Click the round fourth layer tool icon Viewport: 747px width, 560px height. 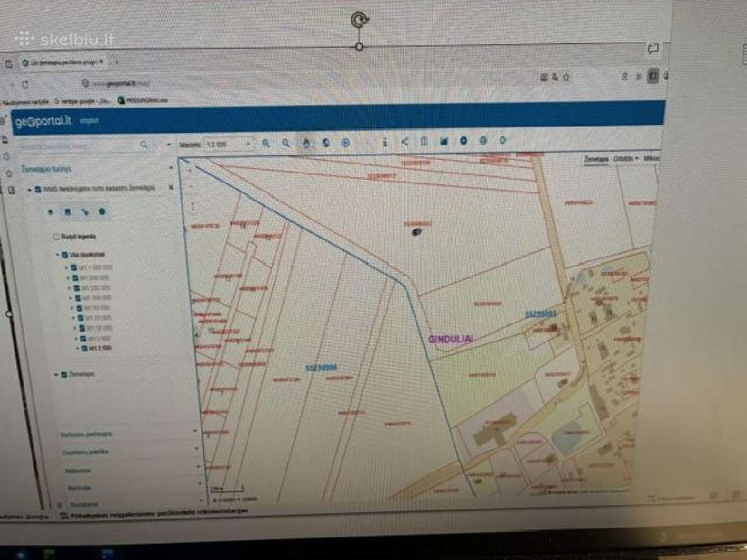tap(102, 212)
